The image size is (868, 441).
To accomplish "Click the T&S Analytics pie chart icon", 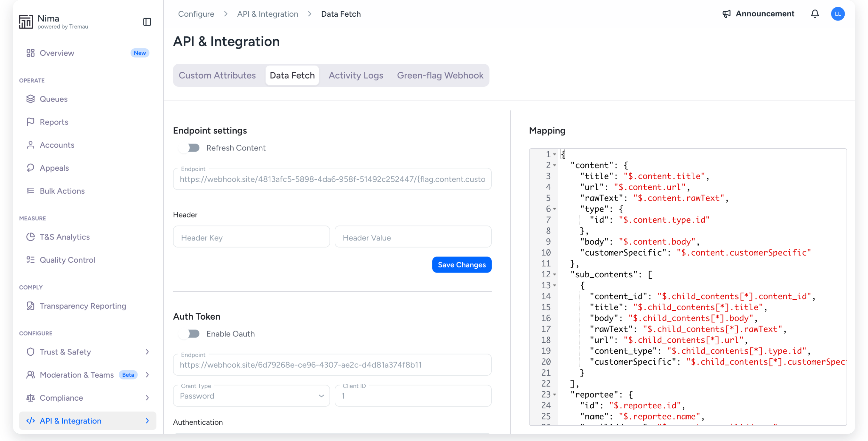I will 31,237.
